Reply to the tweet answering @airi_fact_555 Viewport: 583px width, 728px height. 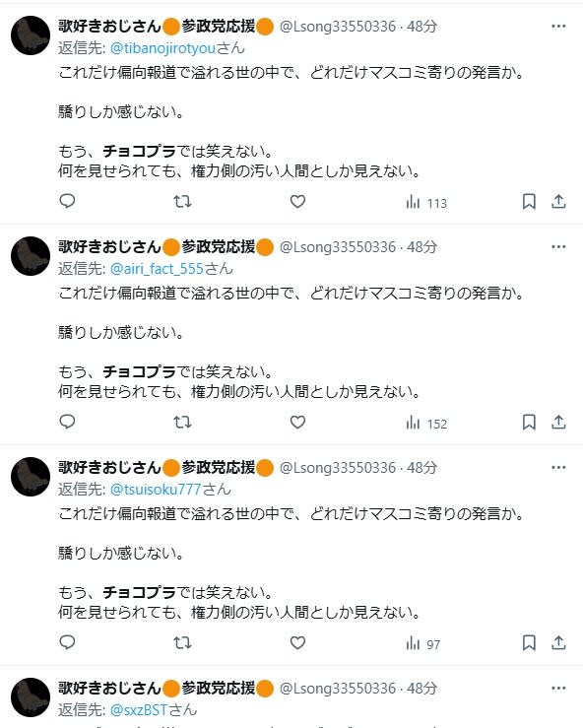(x=67, y=422)
